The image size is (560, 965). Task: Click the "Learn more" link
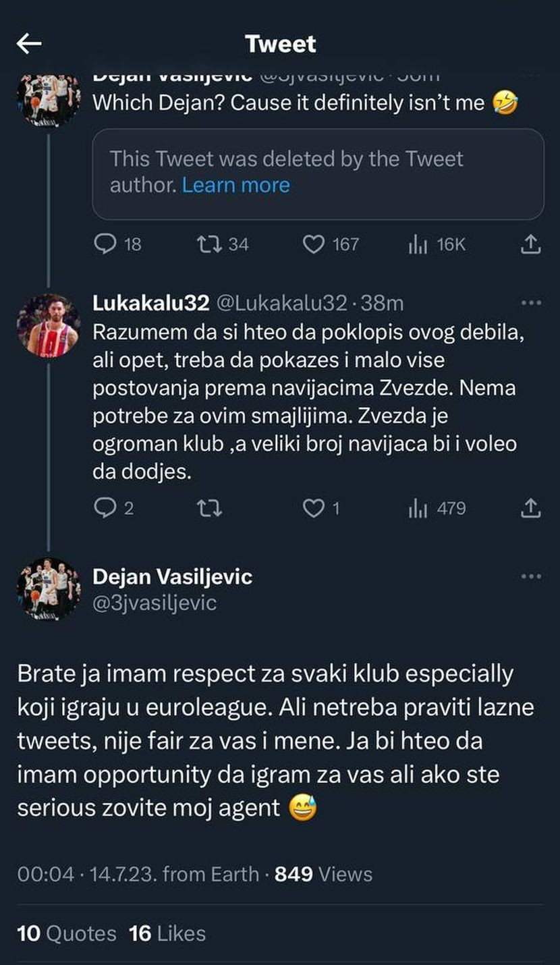pyautogui.click(x=235, y=186)
